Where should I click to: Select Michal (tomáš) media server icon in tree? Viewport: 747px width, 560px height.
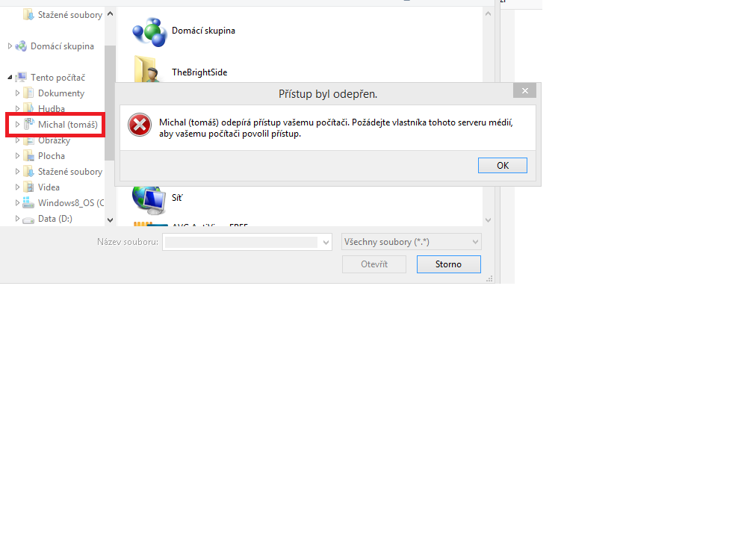click(x=29, y=124)
